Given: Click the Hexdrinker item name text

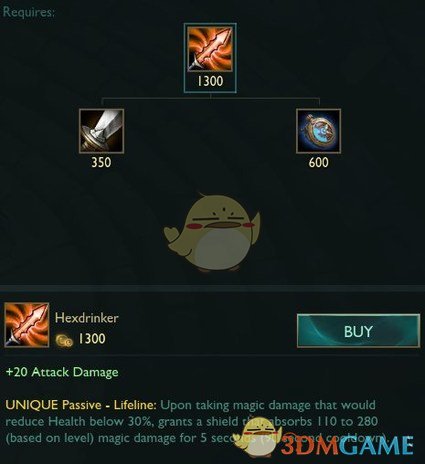Looking at the screenshot, I should [87, 317].
